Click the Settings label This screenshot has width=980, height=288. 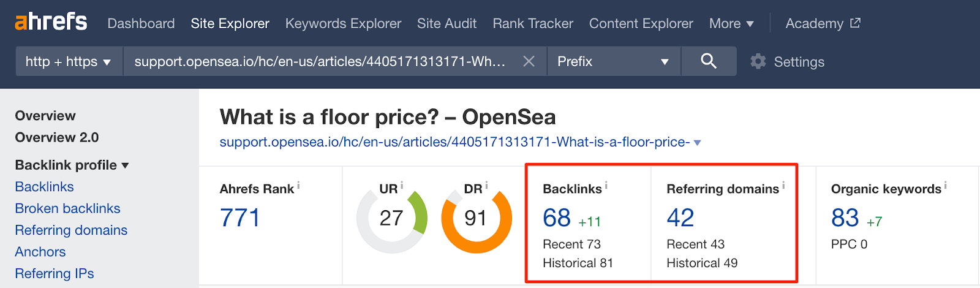point(799,62)
